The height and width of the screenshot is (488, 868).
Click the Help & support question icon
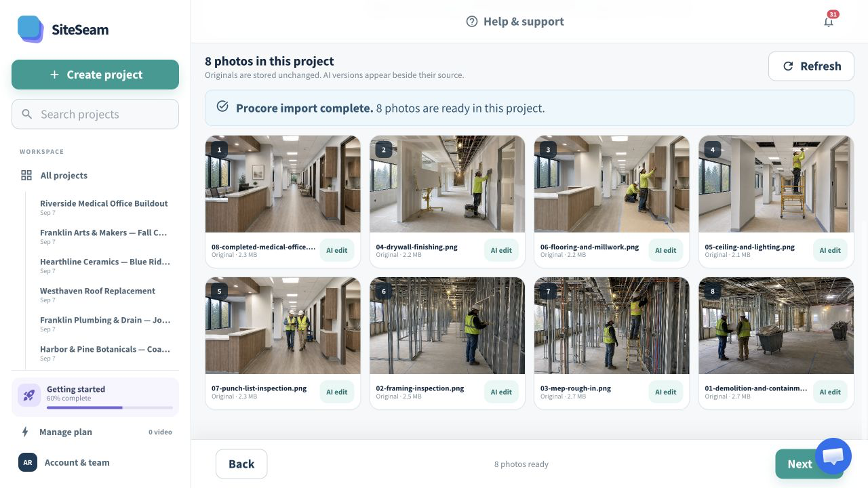[472, 22]
